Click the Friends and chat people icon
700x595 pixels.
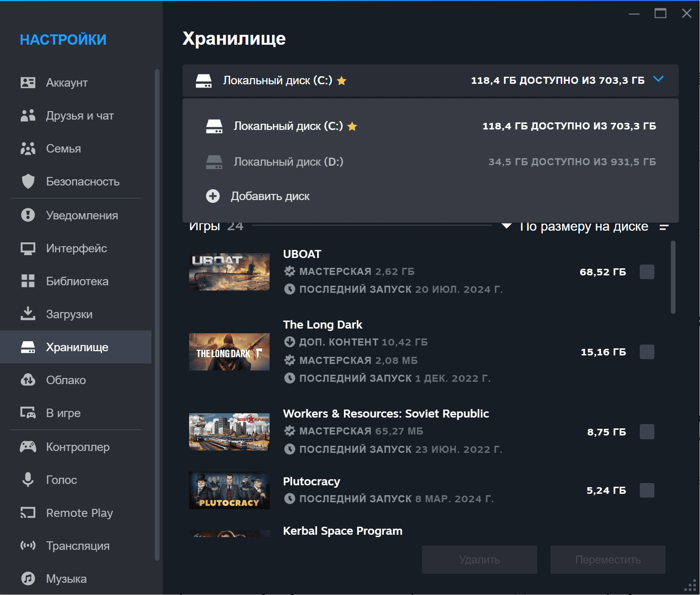click(x=28, y=116)
